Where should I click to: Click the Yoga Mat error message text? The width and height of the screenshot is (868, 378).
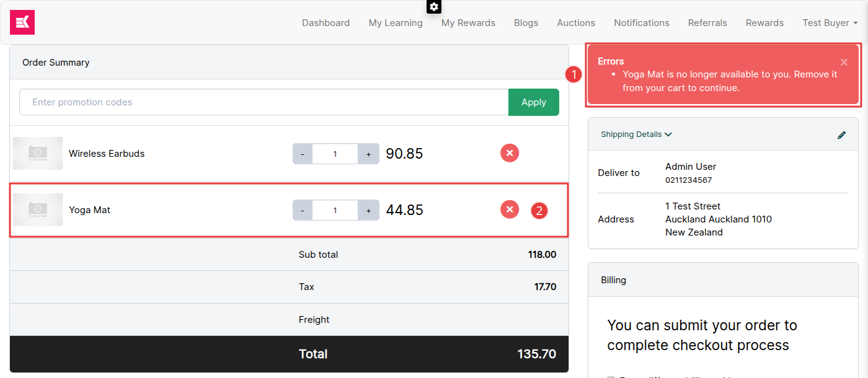(x=730, y=81)
